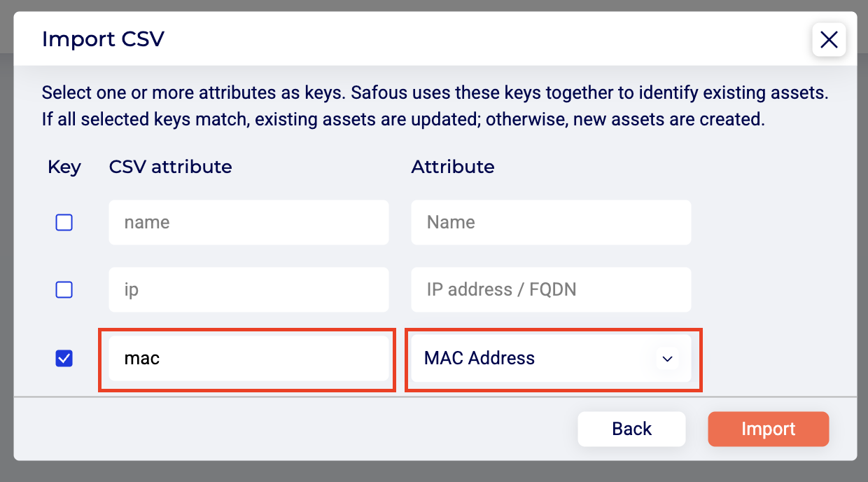The width and height of the screenshot is (868, 482).
Task: Click the "Import CSV" dialog title
Action: pos(103,39)
